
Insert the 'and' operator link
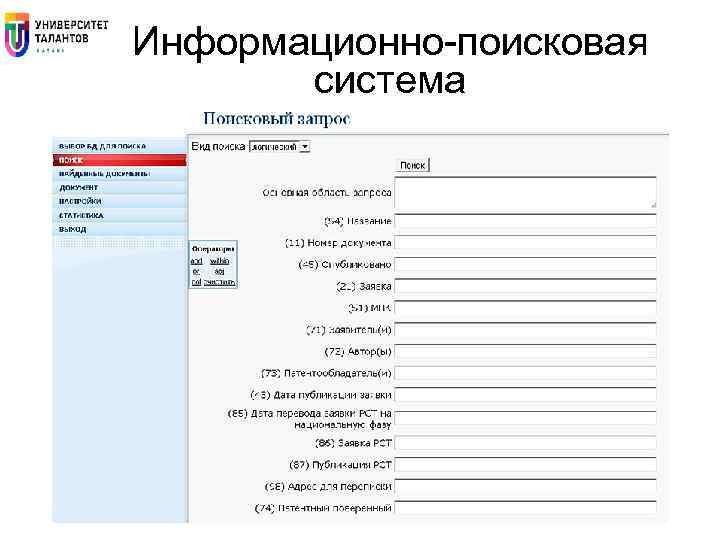pyautogui.click(x=197, y=261)
